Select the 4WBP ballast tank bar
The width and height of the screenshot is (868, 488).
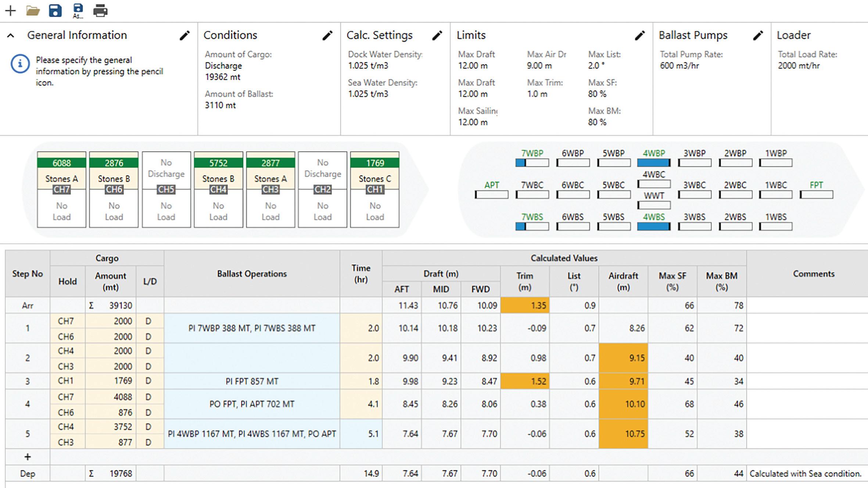[653, 162]
